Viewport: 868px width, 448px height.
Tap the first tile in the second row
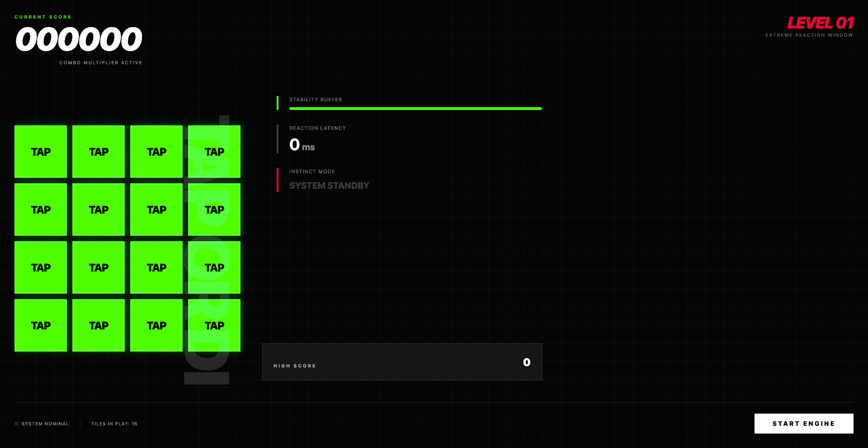click(41, 210)
